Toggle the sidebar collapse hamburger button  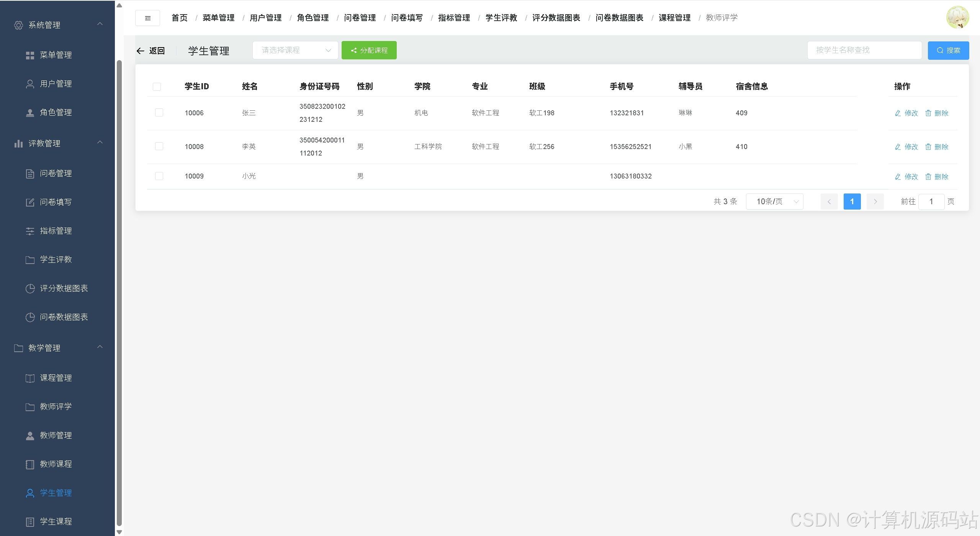pos(147,18)
